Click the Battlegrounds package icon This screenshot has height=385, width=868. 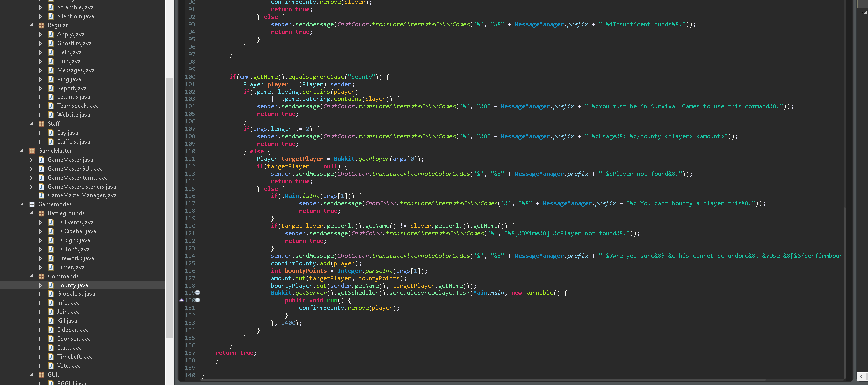41,213
